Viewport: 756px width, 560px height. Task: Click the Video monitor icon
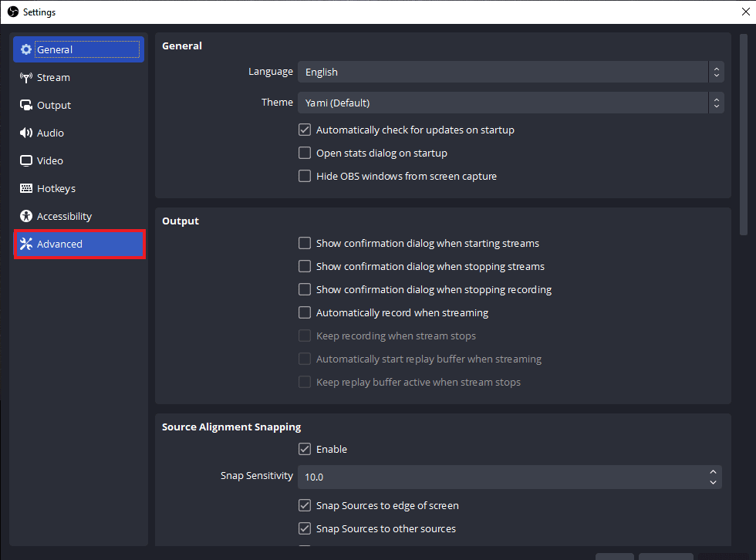click(24, 160)
